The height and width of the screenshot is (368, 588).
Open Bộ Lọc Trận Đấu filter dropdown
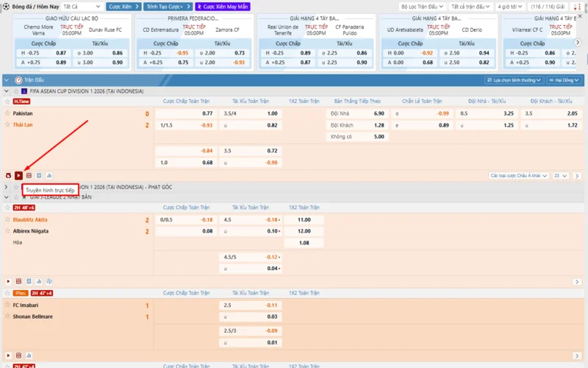[422, 7]
